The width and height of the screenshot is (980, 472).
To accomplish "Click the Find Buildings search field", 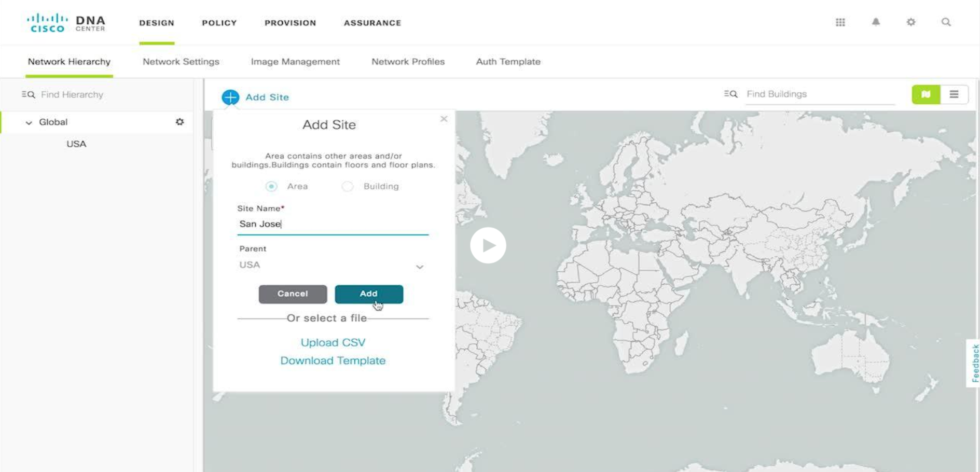I will point(819,94).
